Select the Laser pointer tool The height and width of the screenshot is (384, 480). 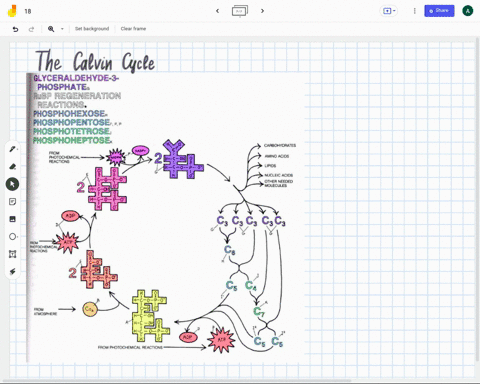coord(12,272)
